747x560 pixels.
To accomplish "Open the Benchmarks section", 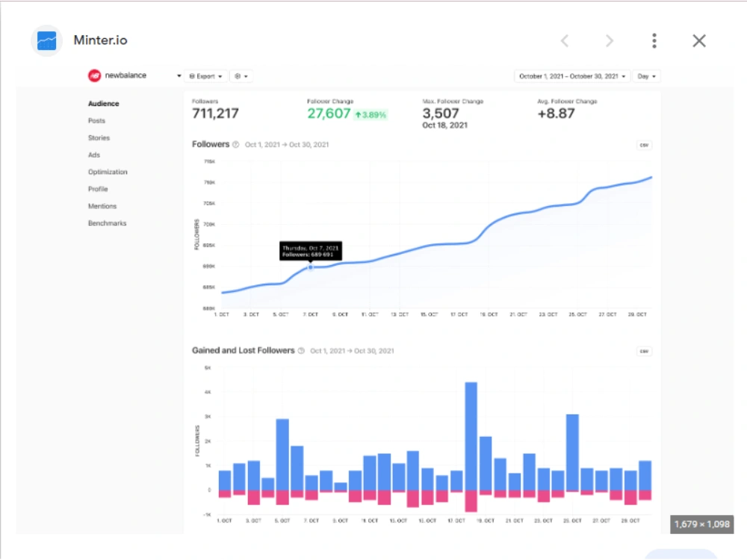I will [107, 223].
